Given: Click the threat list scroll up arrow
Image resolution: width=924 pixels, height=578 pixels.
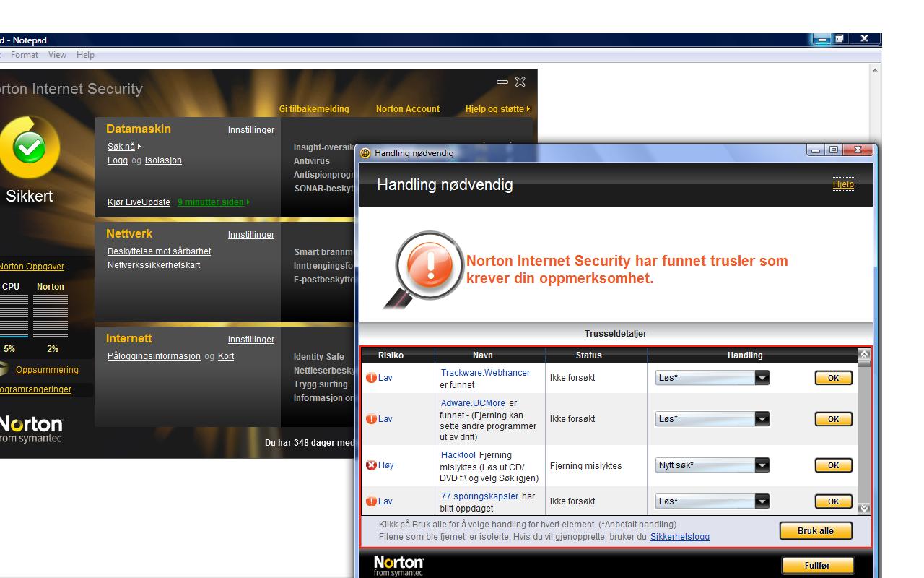Looking at the screenshot, I should click(863, 354).
